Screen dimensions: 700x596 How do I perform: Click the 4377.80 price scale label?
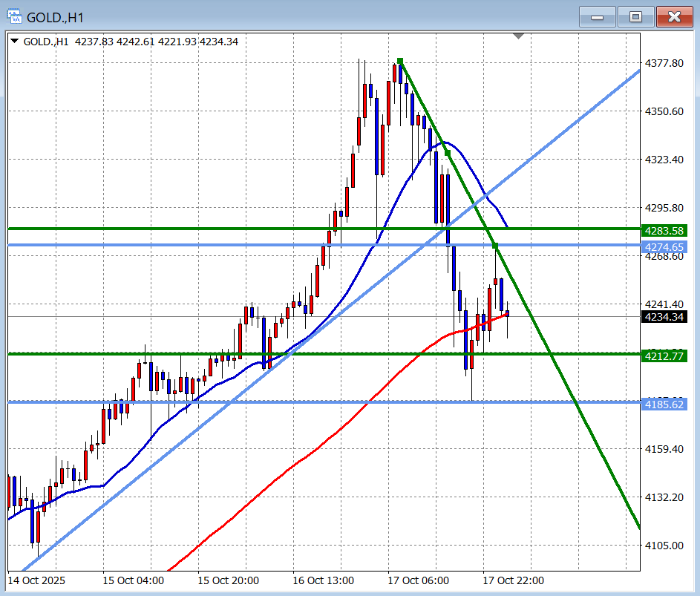663,64
